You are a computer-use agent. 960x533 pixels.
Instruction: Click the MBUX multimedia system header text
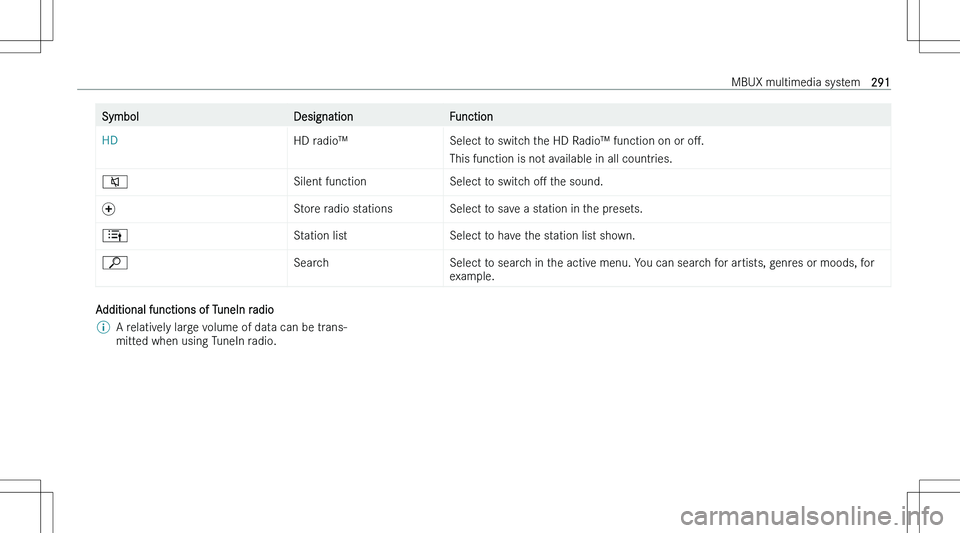(795, 82)
